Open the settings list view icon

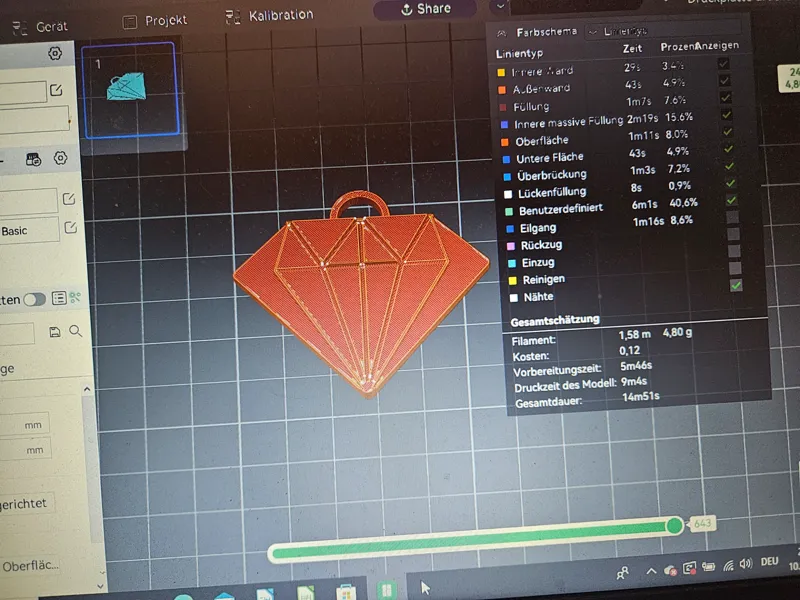click(x=59, y=298)
